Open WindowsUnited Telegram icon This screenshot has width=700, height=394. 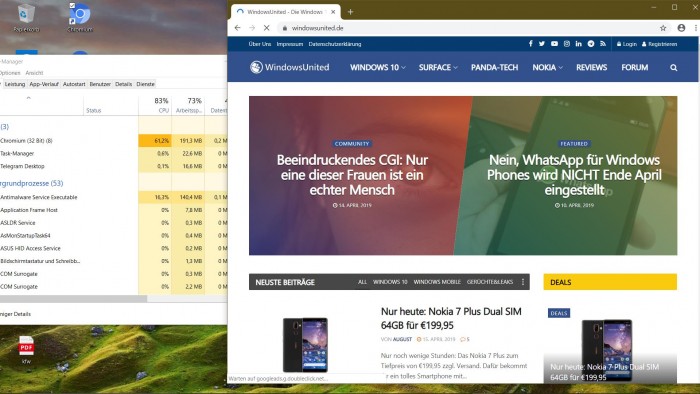591,44
